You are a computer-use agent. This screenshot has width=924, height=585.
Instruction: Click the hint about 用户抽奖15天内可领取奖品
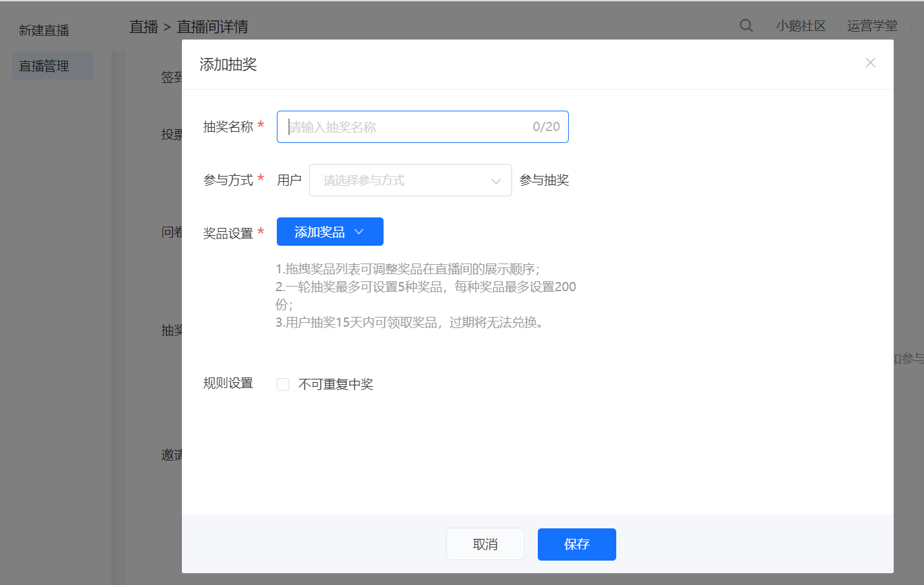pos(409,322)
